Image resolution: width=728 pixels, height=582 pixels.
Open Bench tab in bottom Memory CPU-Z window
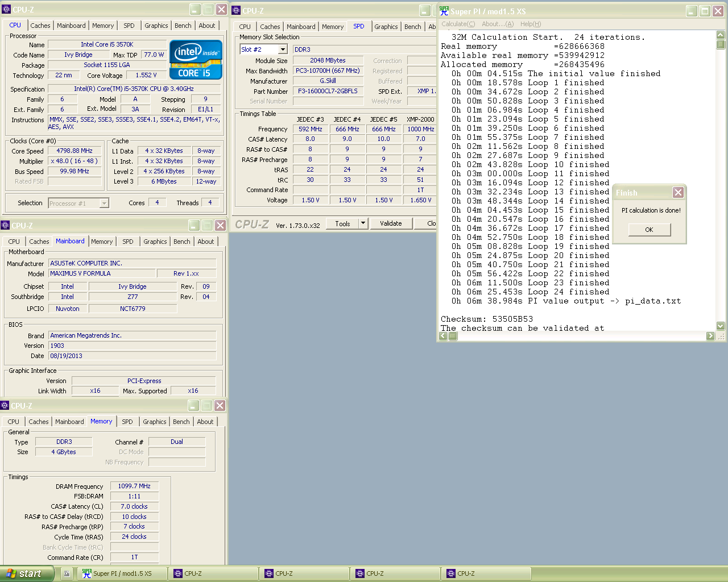(x=181, y=422)
